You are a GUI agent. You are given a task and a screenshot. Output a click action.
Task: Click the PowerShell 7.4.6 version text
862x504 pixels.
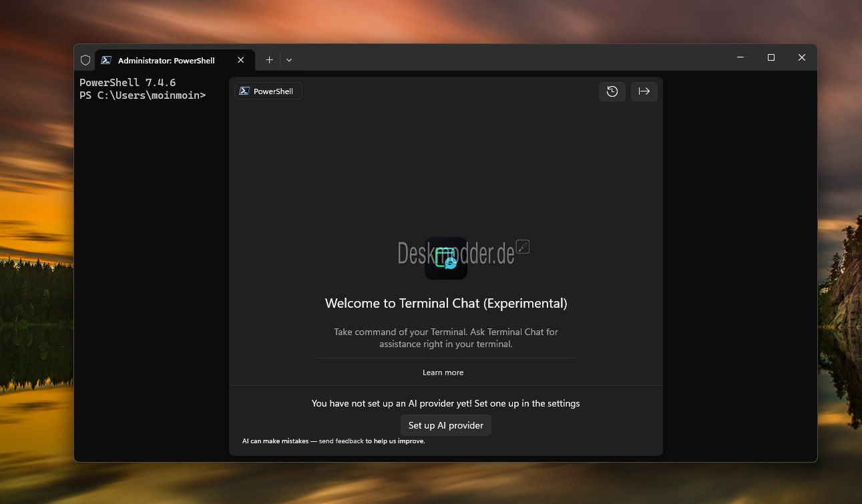tap(128, 83)
